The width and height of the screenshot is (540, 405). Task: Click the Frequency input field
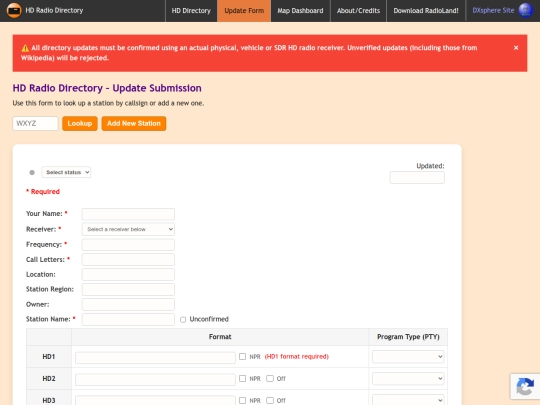(x=128, y=245)
